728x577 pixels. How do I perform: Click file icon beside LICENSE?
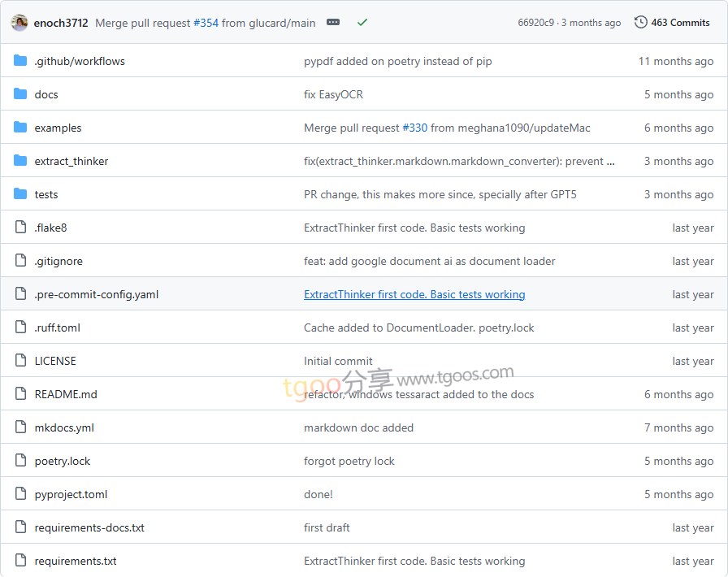[x=20, y=361]
